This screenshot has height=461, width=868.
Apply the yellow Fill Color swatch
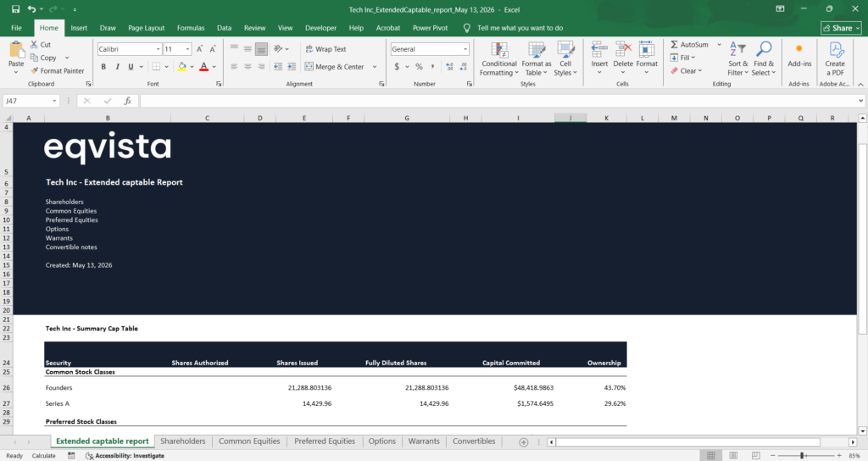pyautogui.click(x=181, y=66)
